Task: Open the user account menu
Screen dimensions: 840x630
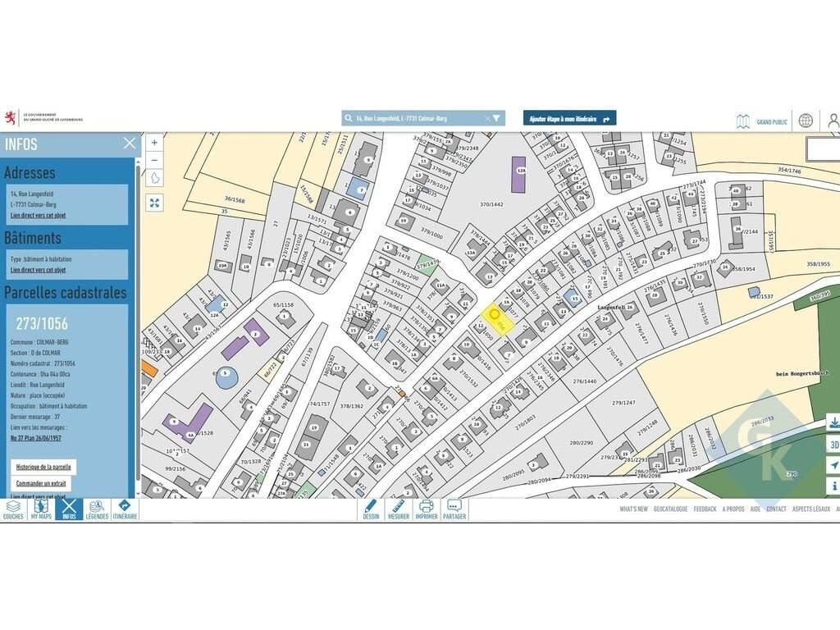Action: click(833, 121)
